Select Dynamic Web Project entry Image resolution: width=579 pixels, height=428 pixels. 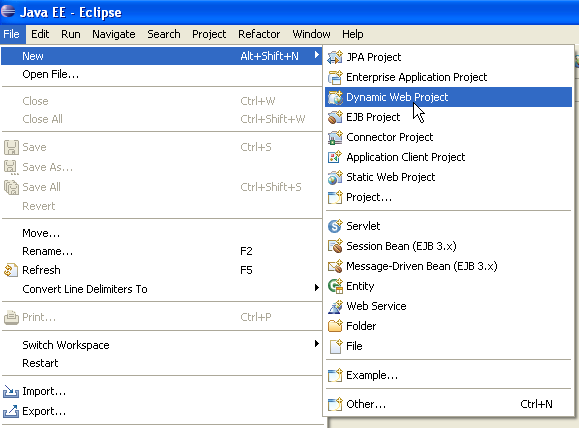[x=448, y=97]
